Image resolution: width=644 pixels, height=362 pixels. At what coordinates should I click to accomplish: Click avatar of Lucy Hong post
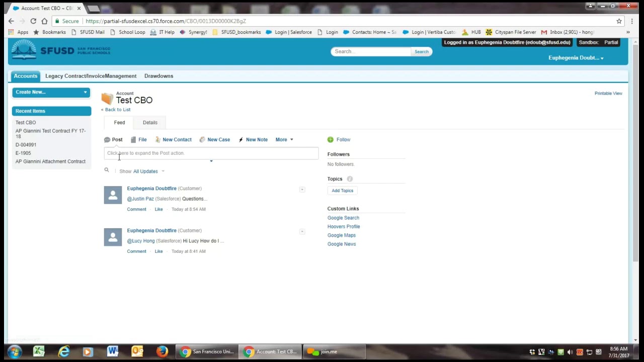pos(113,237)
